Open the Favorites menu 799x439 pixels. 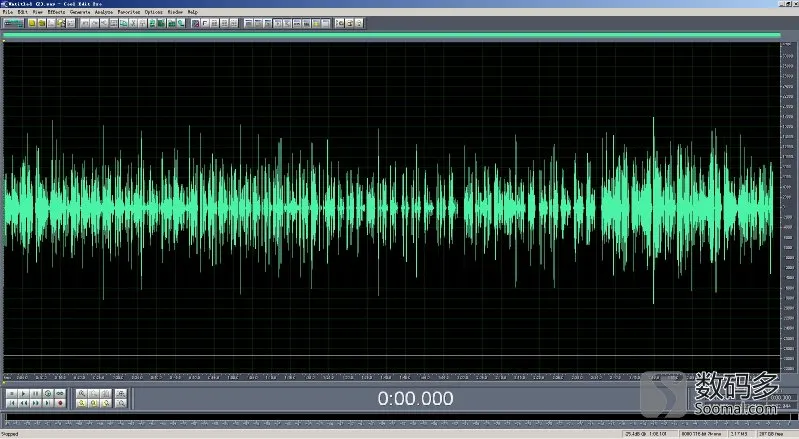click(x=129, y=12)
